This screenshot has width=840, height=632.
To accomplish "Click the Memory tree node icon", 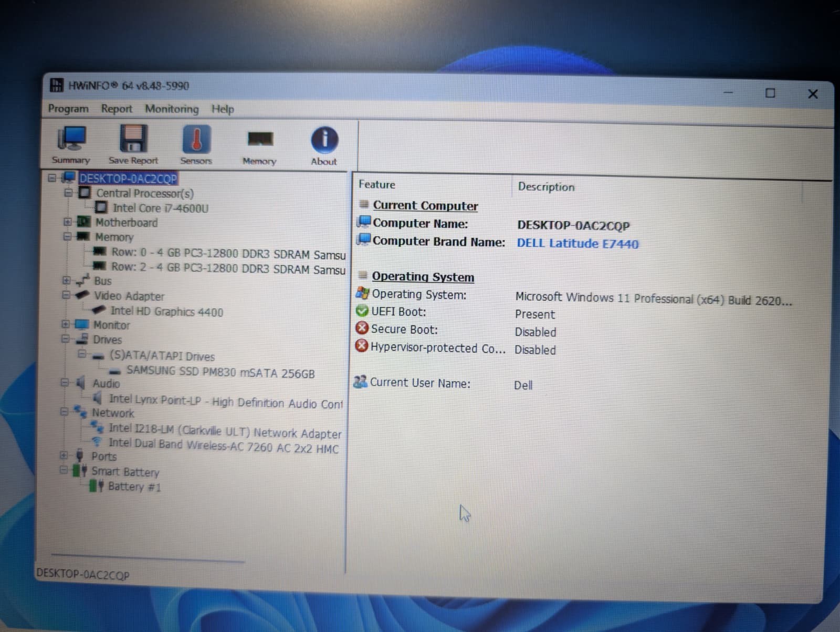I will [83, 236].
